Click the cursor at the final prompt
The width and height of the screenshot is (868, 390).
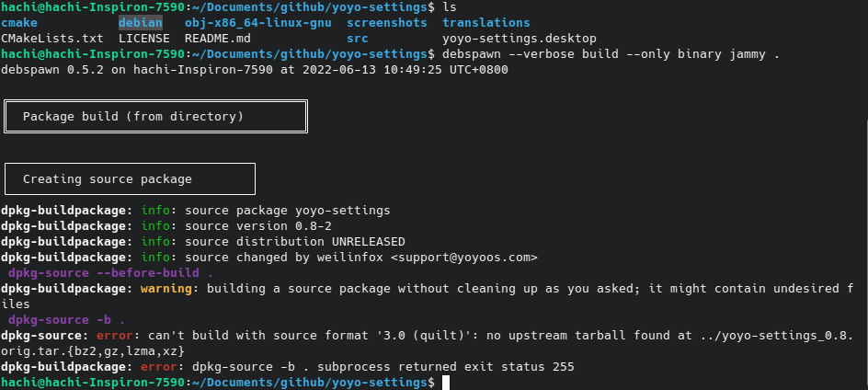pyautogui.click(x=446, y=383)
